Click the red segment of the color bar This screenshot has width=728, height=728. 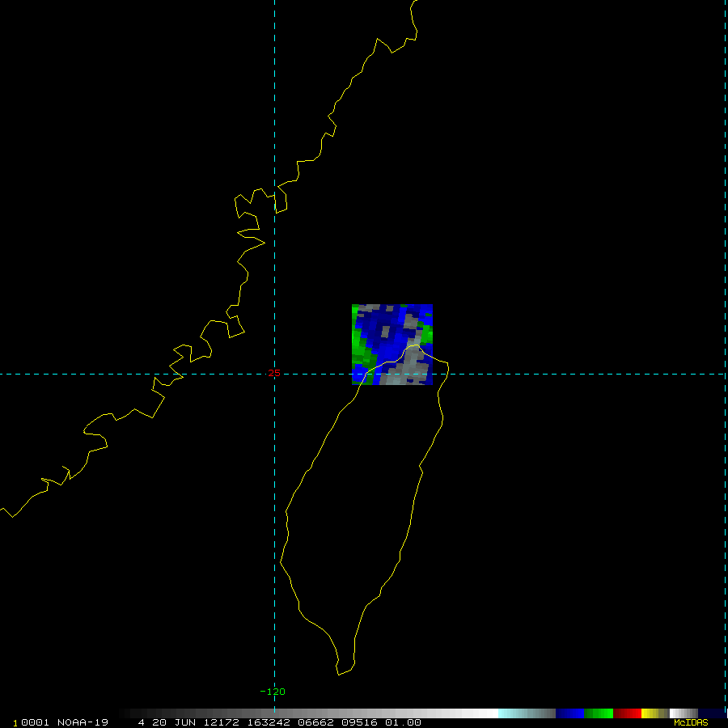[x=627, y=713]
